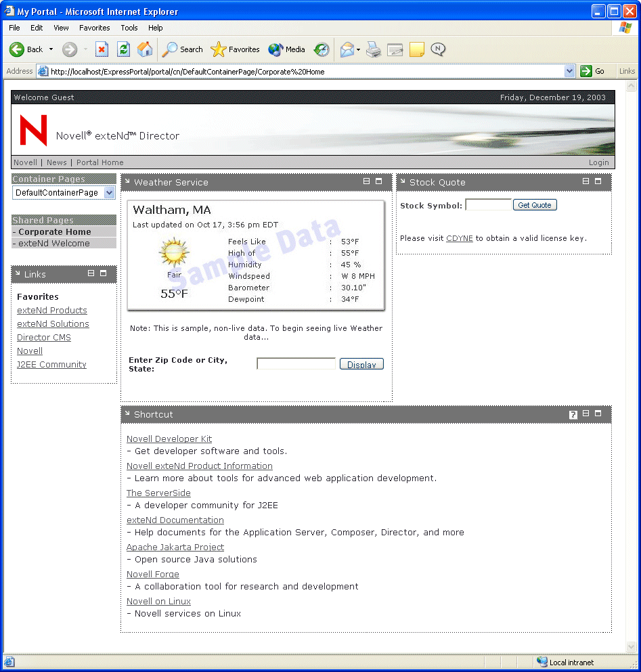Go to the browser Home page
The height and width of the screenshot is (672, 641).
(x=145, y=49)
